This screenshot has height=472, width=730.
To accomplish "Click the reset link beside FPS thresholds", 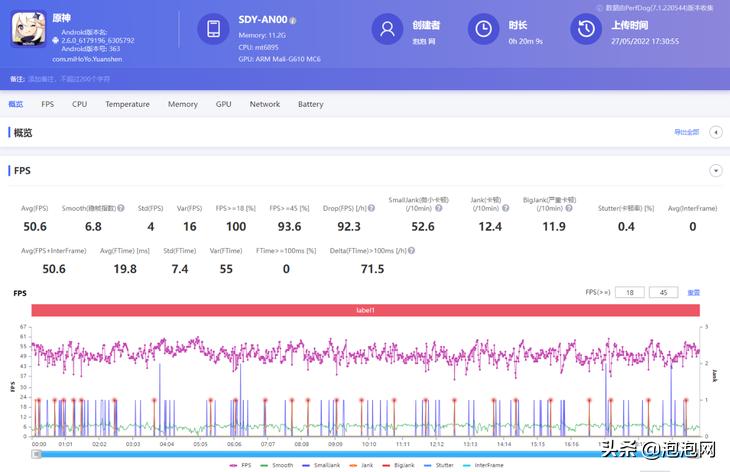I will [x=693, y=292].
